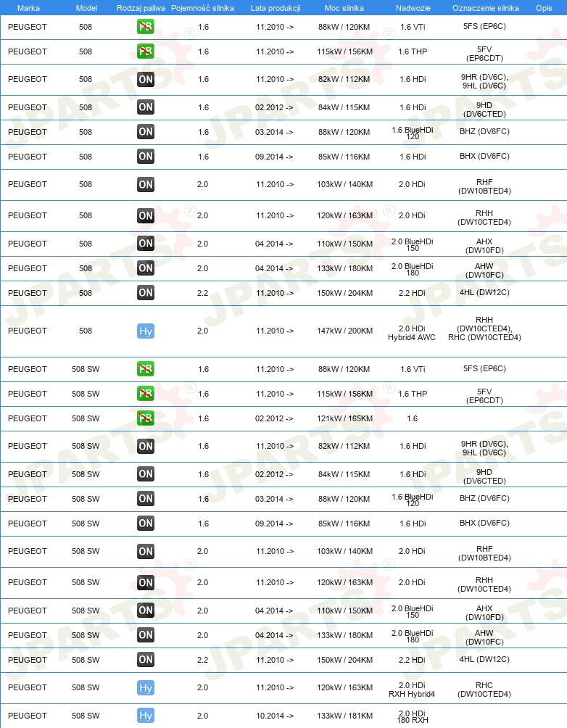Click Hy icon in 508 SW 133kW/181KM row

145,716
